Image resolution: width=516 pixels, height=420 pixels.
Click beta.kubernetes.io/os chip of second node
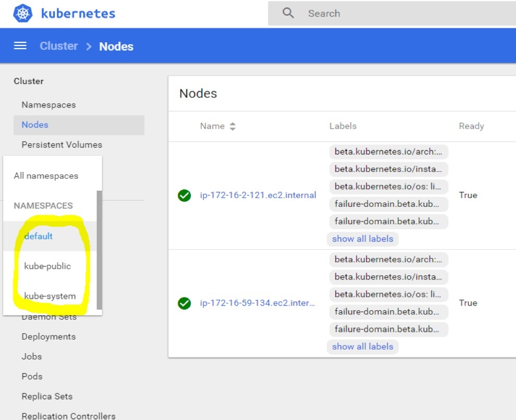pos(388,295)
